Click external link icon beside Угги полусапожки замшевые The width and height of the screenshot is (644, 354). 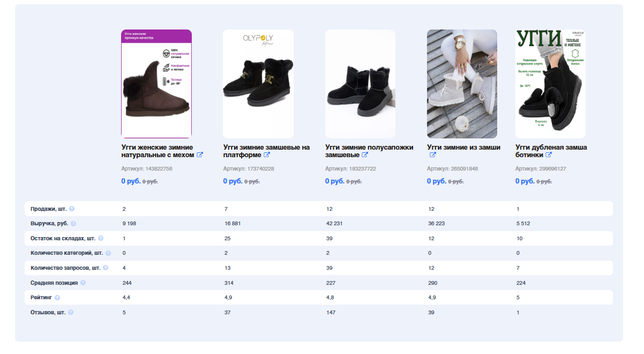point(365,155)
